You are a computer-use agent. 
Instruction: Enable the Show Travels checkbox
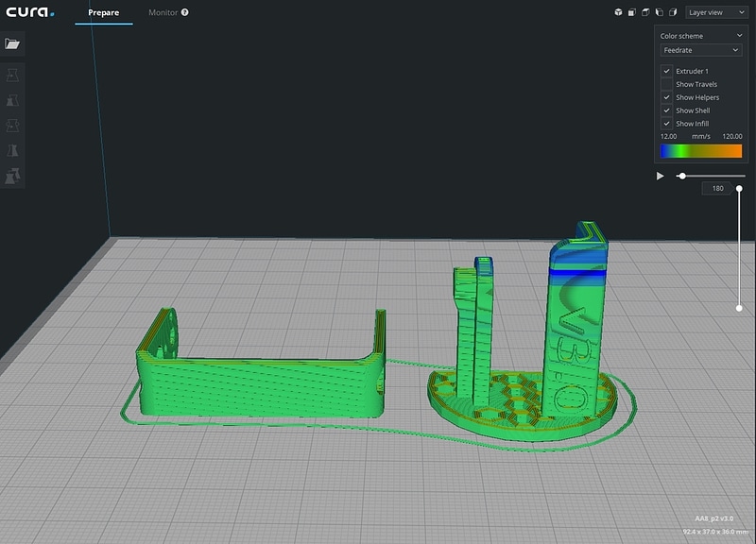(666, 84)
